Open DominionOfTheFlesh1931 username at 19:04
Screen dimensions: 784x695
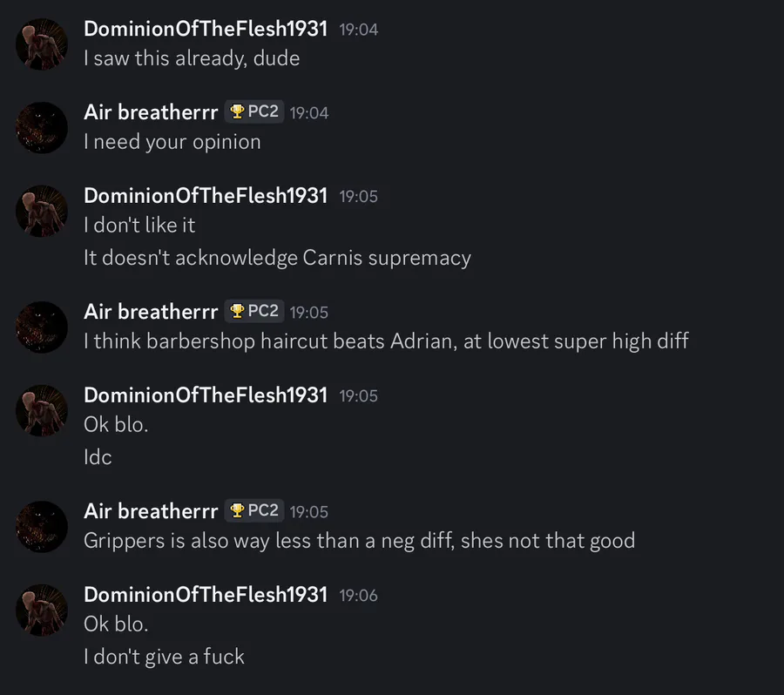(206, 29)
